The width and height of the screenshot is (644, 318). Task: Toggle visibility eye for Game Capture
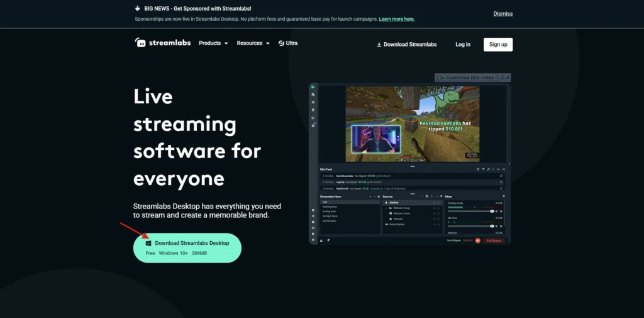click(438, 224)
